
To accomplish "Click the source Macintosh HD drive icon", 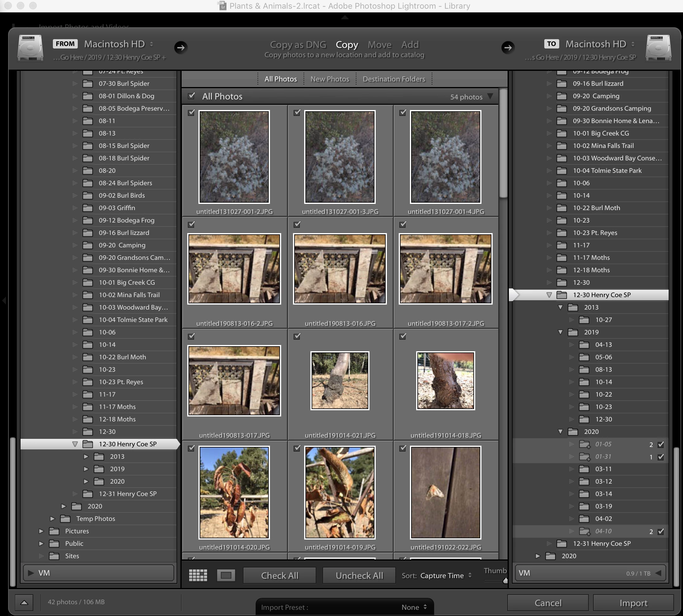I will tap(30, 48).
